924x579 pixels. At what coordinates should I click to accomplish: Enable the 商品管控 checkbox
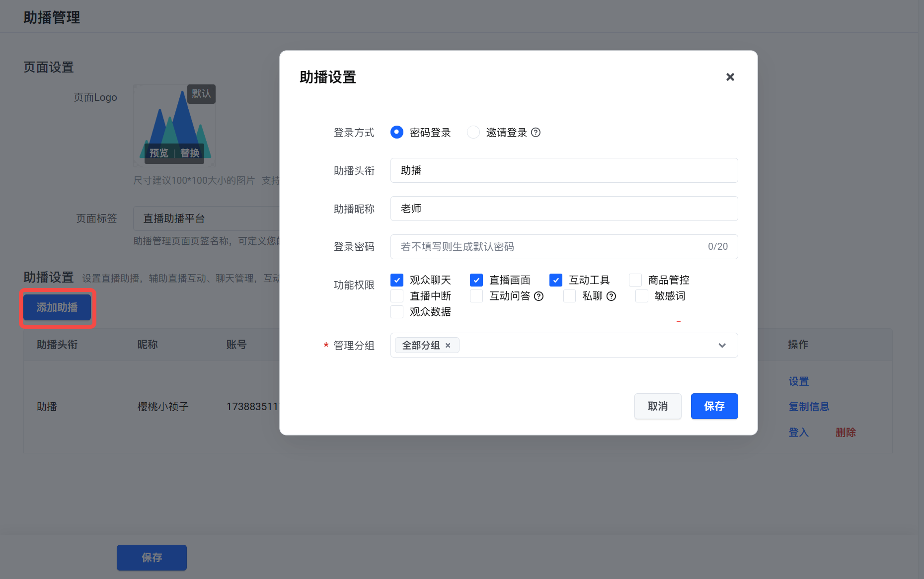pos(635,280)
